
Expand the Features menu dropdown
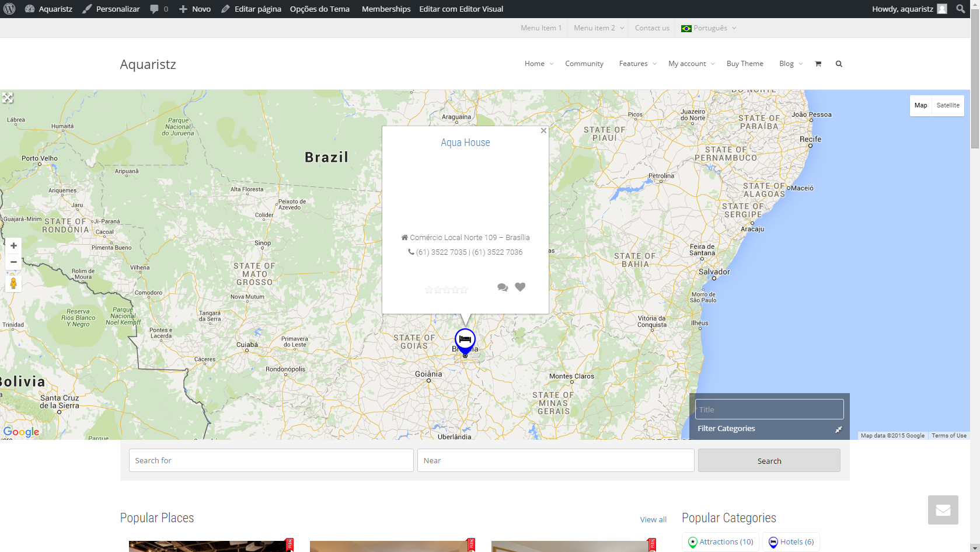638,64
